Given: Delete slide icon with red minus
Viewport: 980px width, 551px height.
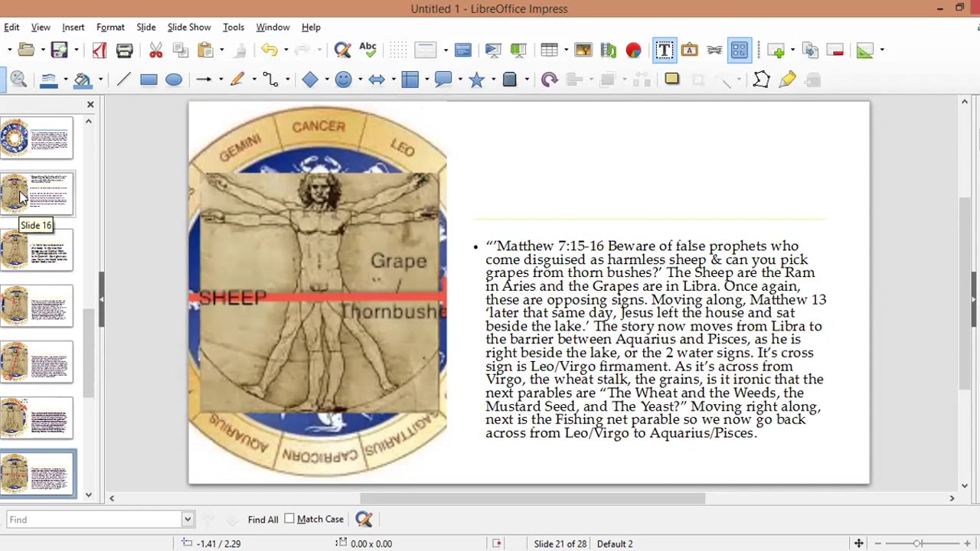Looking at the screenshot, I should 835,51.
